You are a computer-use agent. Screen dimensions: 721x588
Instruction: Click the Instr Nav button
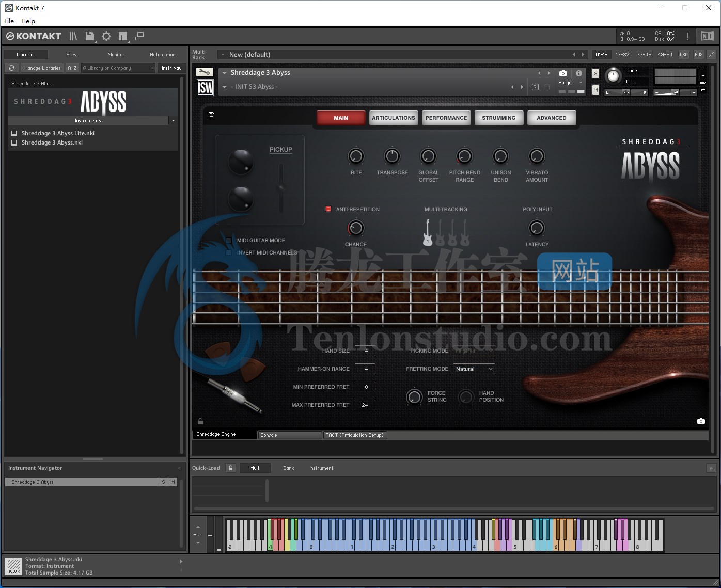[171, 68]
